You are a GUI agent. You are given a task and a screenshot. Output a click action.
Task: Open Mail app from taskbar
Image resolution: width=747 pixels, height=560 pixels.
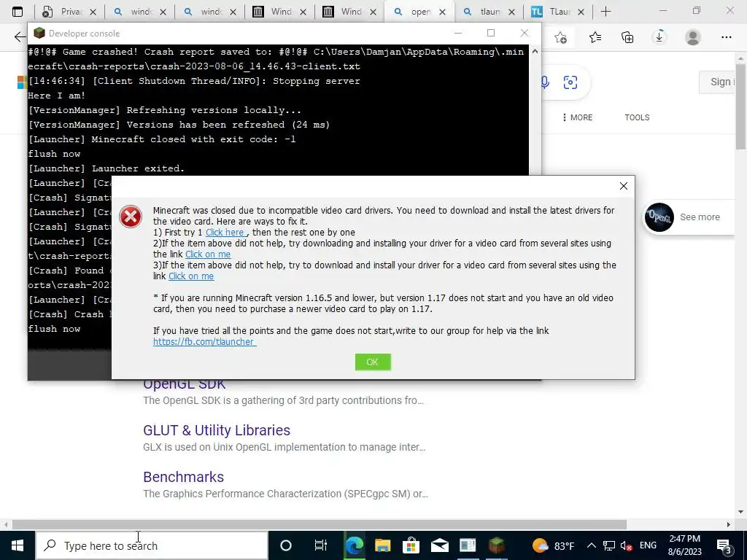[x=439, y=545]
